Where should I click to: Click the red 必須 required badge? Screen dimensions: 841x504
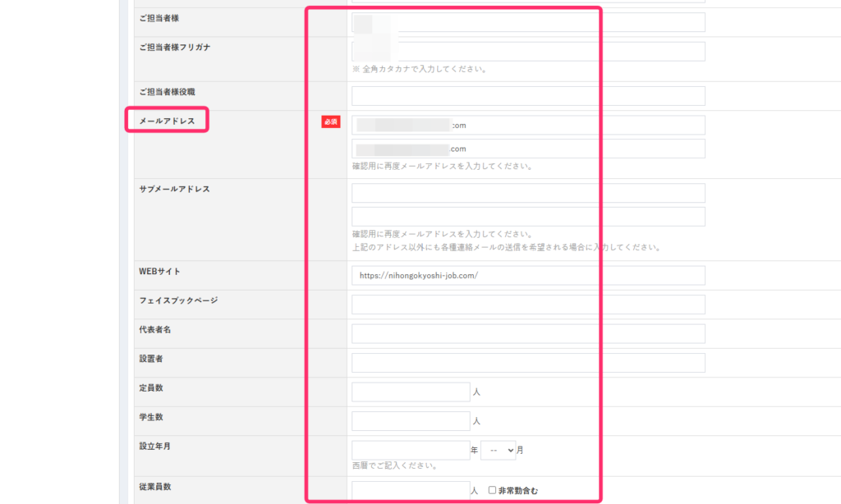(x=330, y=121)
